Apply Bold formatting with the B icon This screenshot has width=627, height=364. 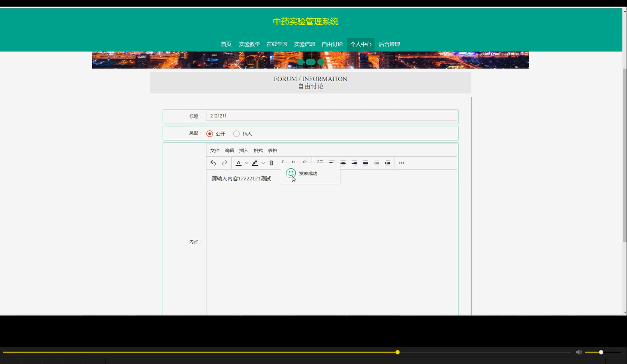coord(271,163)
